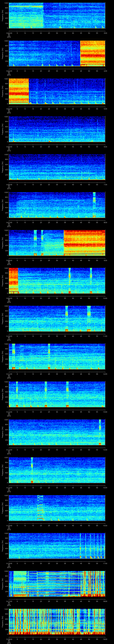Select the spectrogram panel for 9:09:00
Image resolution: width=114 pixels, height=644 pixels.
click(x=57, y=281)
